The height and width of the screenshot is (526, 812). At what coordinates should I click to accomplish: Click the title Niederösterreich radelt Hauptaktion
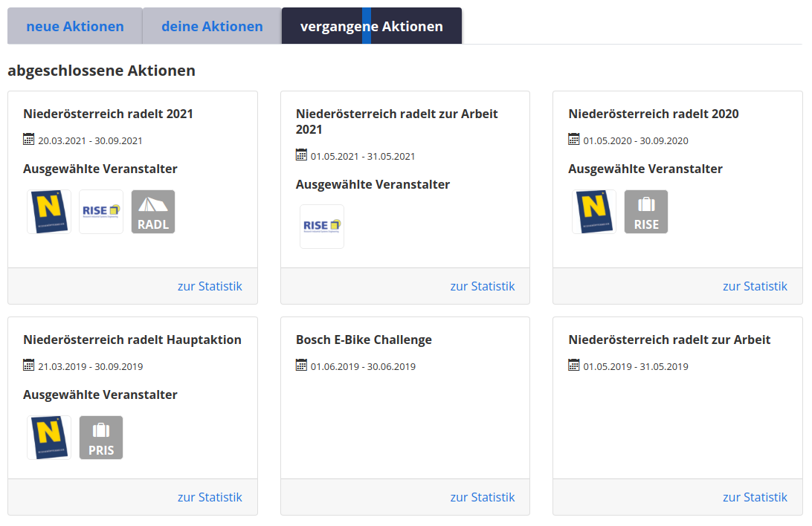click(x=132, y=340)
